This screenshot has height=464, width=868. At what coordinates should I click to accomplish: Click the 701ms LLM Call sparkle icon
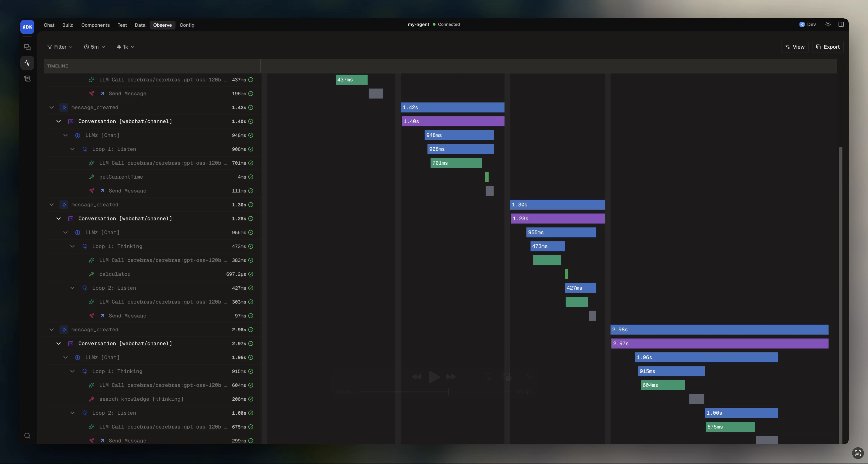91,163
